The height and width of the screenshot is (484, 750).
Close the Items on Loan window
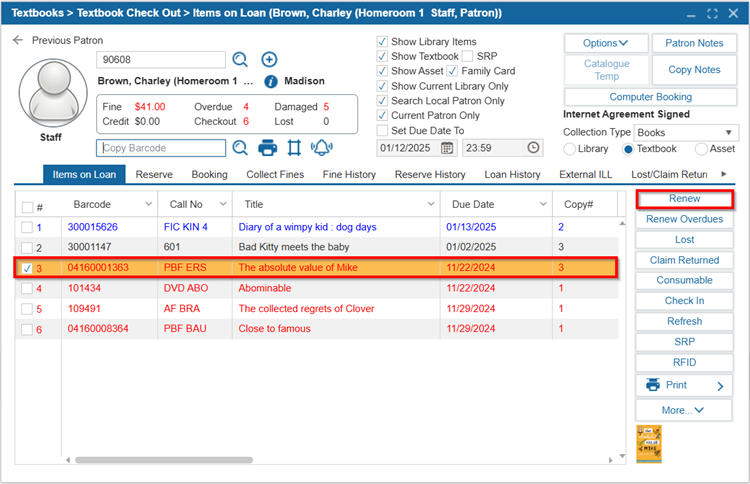click(733, 13)
